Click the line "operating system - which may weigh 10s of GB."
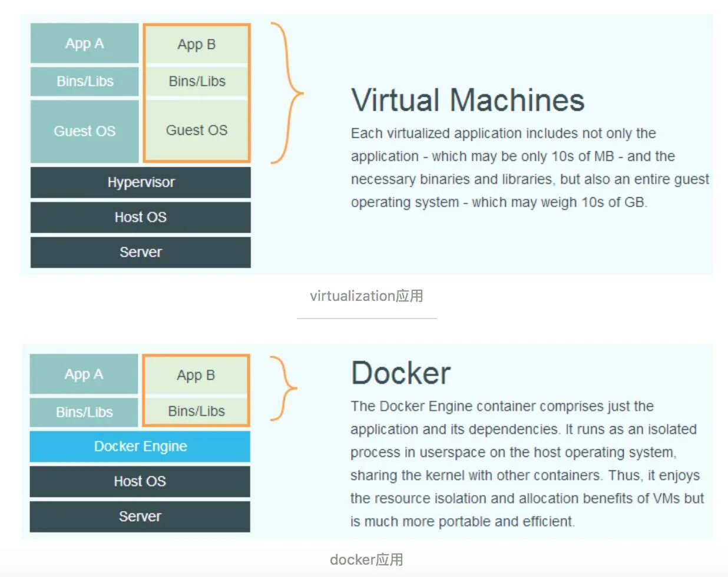 click(x=499, y=202)
